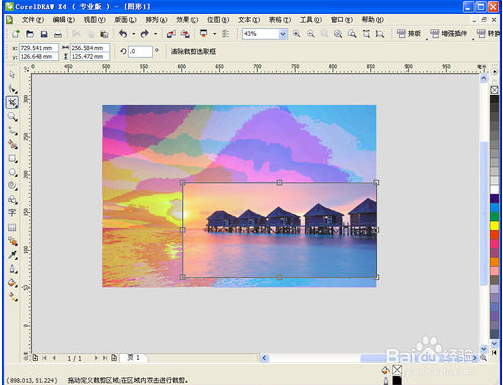The image size is (503, 385).
Task: Click the vertical scrollbar up arrow
Action: point(484,78)
